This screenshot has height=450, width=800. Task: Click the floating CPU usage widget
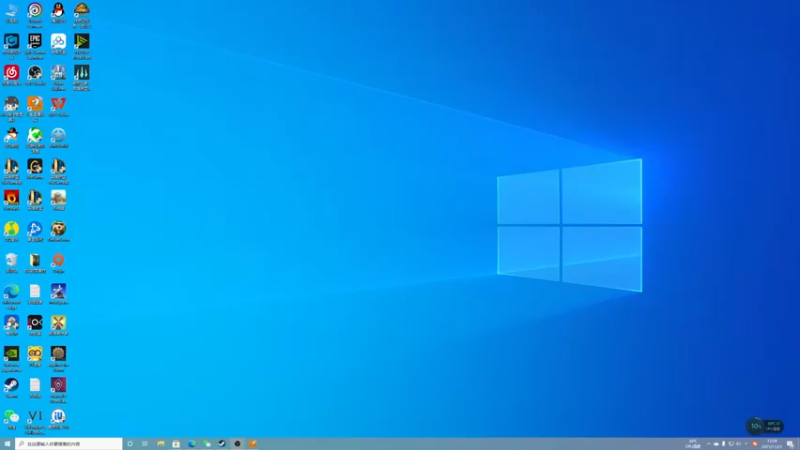pos(764,426)
